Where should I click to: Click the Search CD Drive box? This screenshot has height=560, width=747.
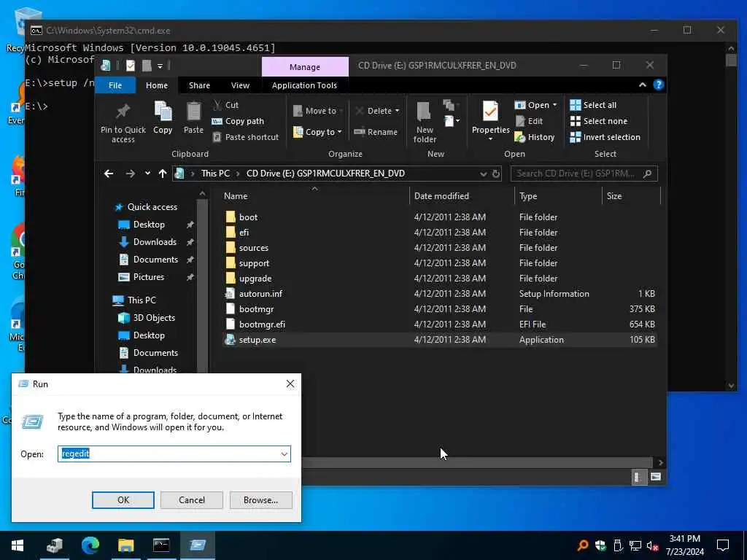click(x=584, y=174)
